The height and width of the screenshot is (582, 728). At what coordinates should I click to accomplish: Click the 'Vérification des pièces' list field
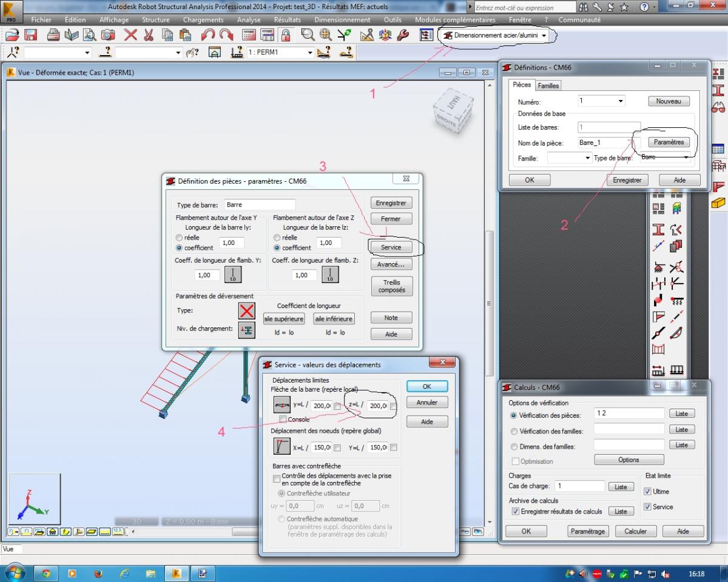coord(630,413)
